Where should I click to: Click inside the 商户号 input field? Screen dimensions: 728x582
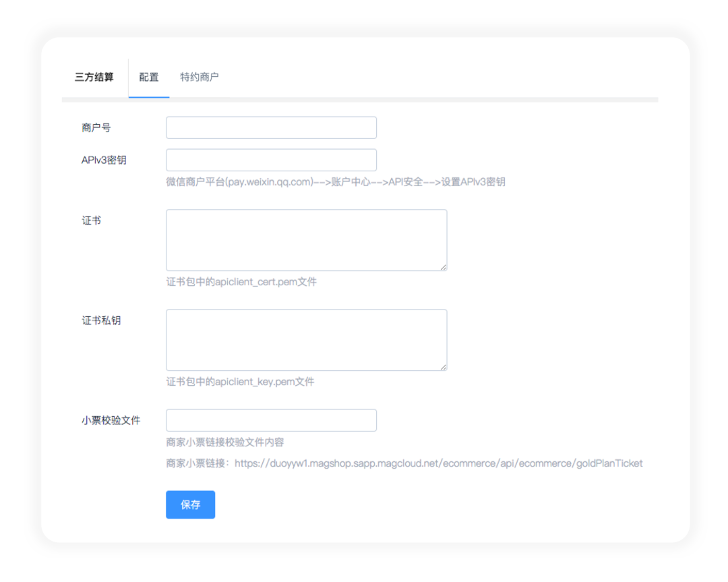click(x=271, y=127)
